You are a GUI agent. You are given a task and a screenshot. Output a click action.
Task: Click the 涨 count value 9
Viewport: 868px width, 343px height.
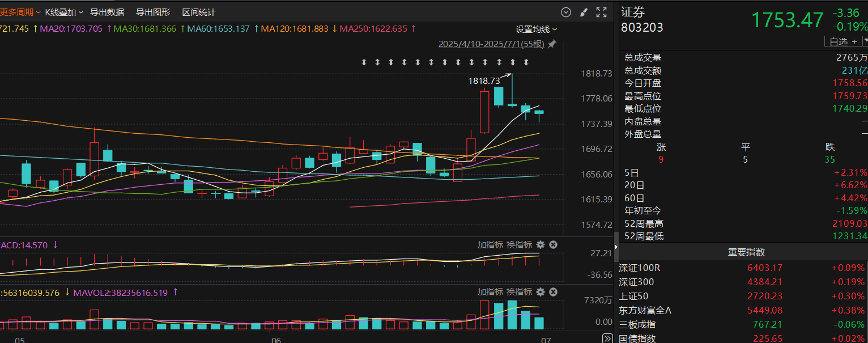[x=661, y=160]
